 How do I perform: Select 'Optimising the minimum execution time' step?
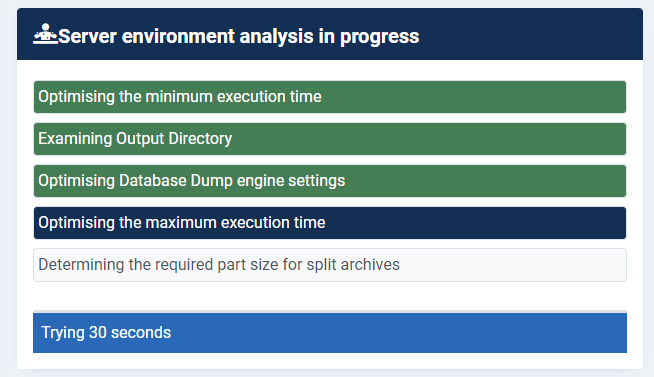point(330,97)
